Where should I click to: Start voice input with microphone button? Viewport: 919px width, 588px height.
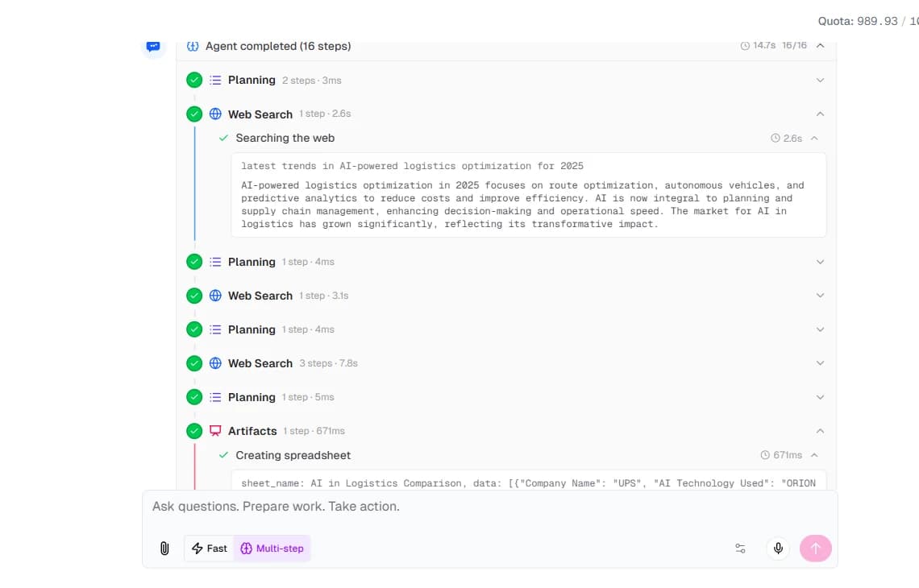[778, 549]
